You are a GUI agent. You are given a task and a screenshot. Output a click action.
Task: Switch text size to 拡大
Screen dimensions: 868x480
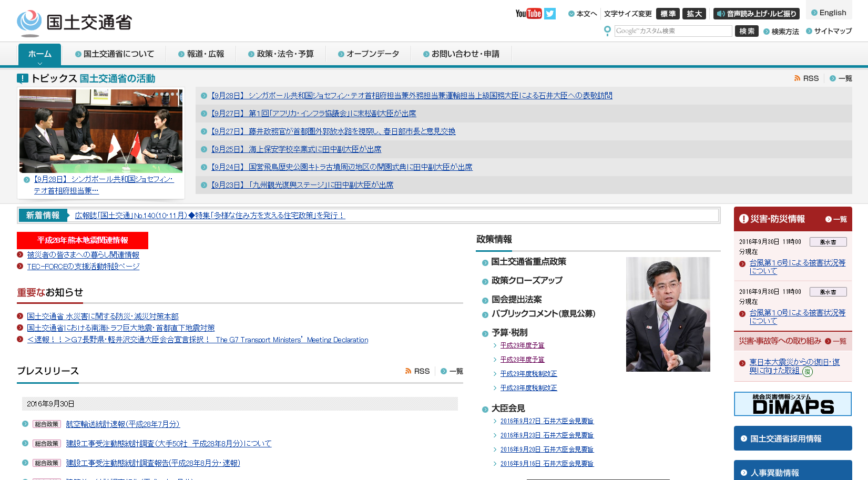(x=695, y=14)
